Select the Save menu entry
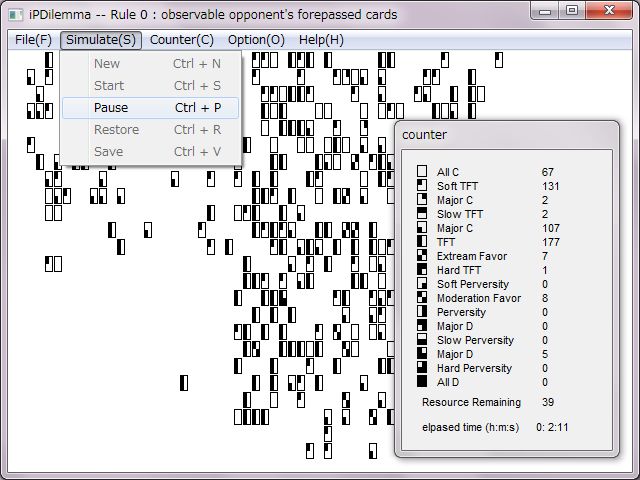This screenshot has width=640, height=480. click(151, 152)
